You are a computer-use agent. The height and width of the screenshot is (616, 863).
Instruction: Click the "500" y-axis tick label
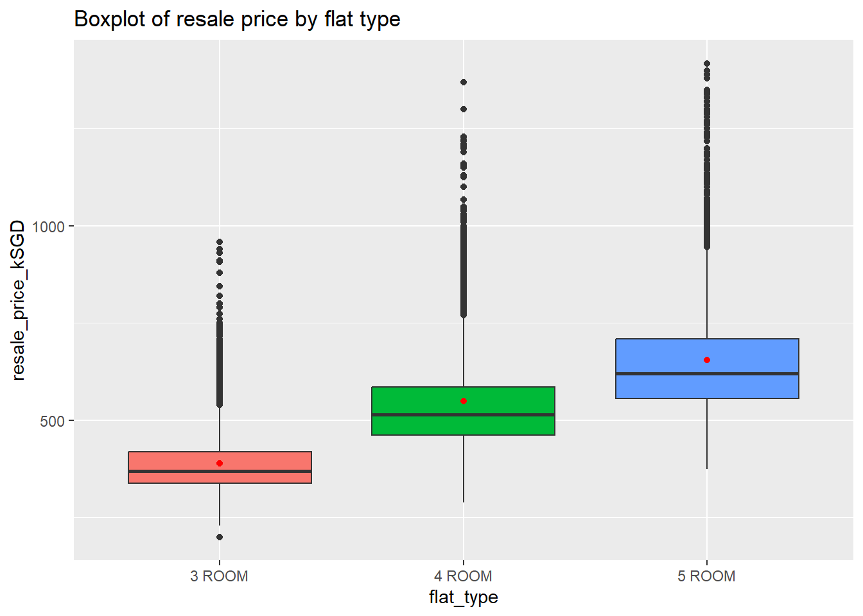click(52, 421)
